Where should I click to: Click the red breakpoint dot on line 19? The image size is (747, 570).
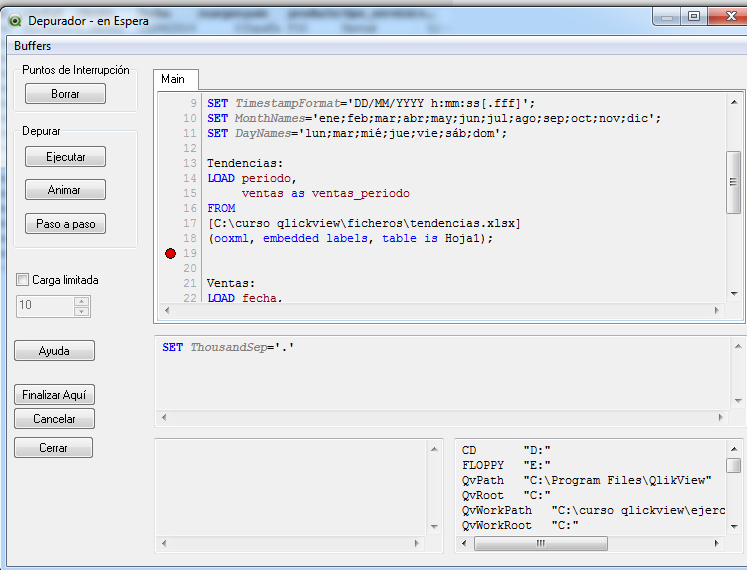point(170,254)
